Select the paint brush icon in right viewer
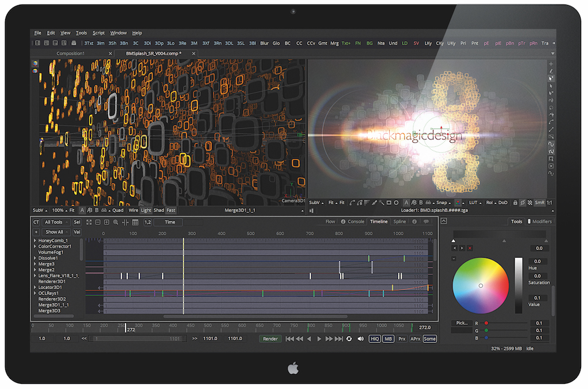The width and height of the screenshot is (588, 389). point(374,203)
